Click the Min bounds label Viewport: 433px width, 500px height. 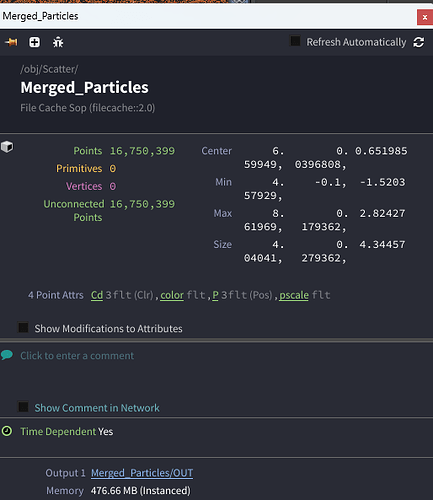point(223,182)
